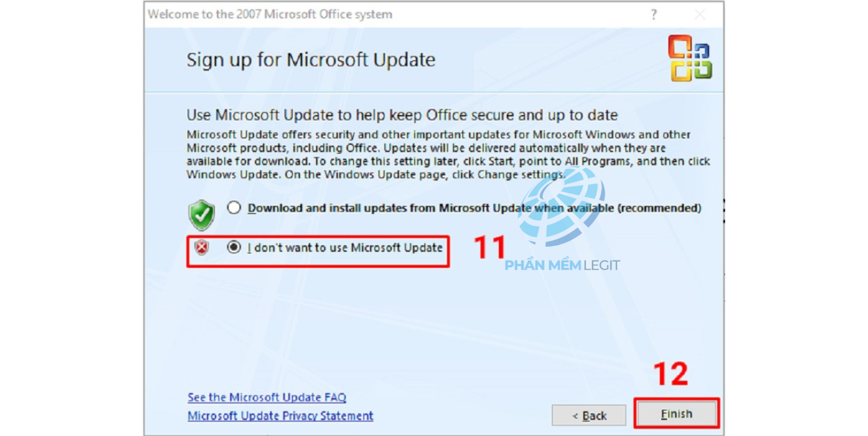
Task: Click the red number 12 annotation
Action: pos(670,375)
